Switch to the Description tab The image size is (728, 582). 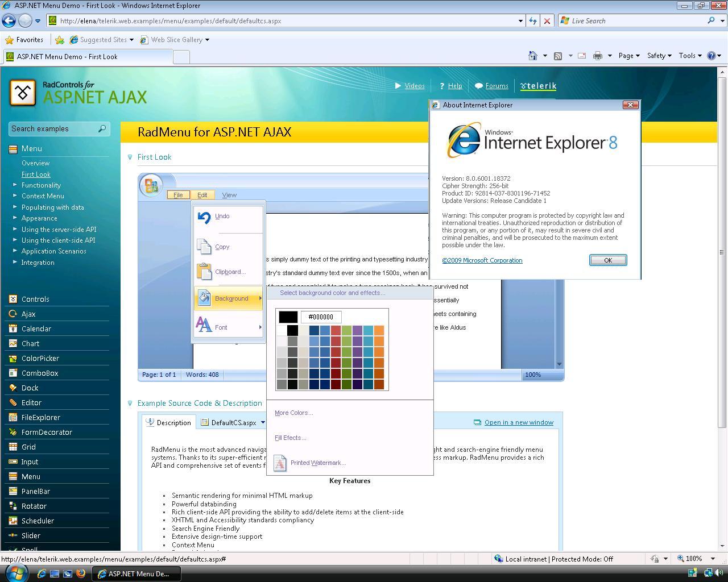coord(169,422)
